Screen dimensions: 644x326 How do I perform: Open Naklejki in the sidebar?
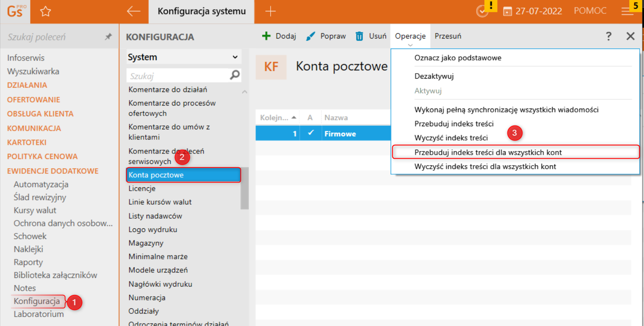(29, 249)
